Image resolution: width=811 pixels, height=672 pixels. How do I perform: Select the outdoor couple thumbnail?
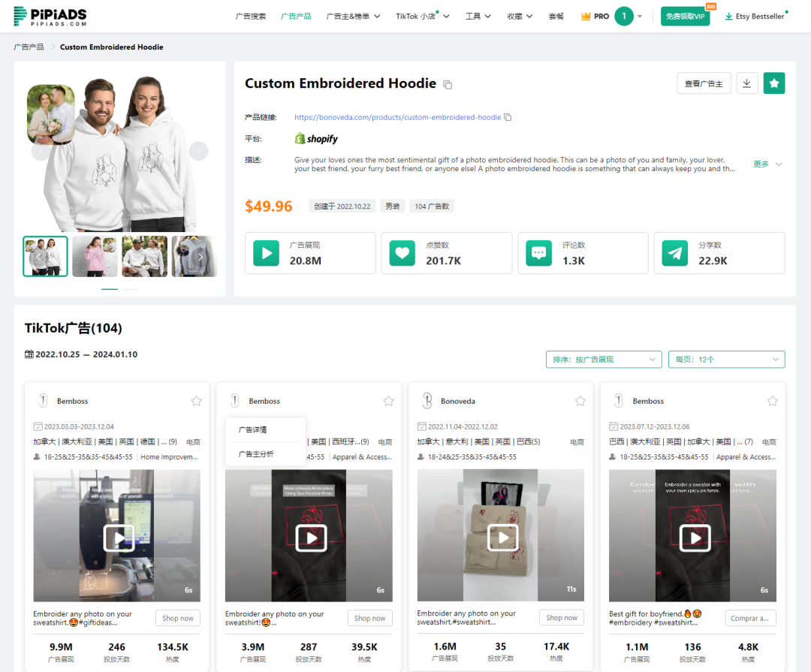pyautogui.click(x=145, y=256)
